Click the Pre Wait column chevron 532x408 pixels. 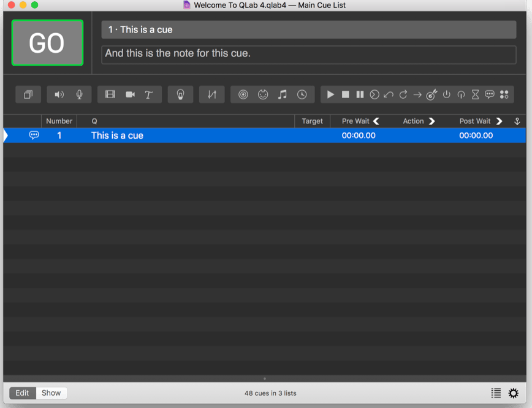pyautogui.click(x=376, y=121)
